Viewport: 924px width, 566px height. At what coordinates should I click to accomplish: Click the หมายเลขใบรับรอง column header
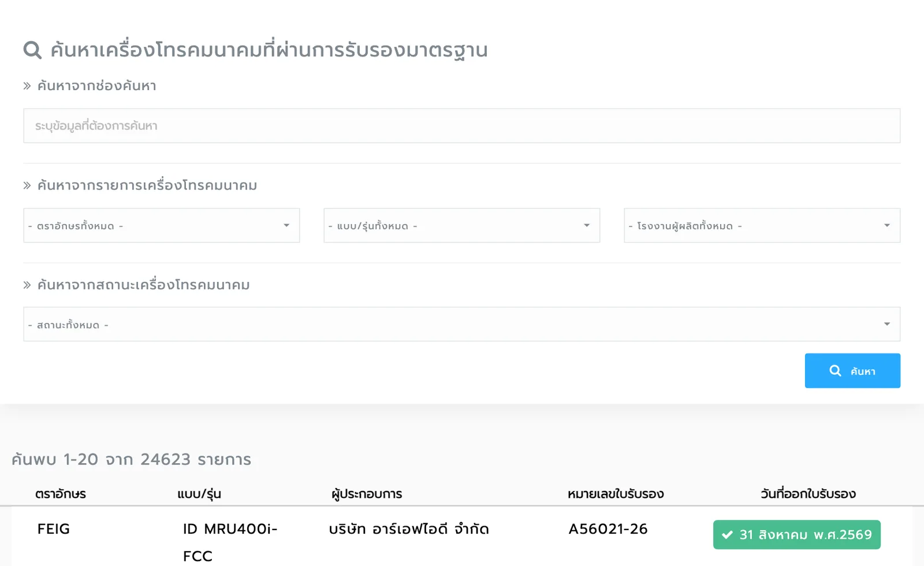pyautogui.click(x=616, y=494)
